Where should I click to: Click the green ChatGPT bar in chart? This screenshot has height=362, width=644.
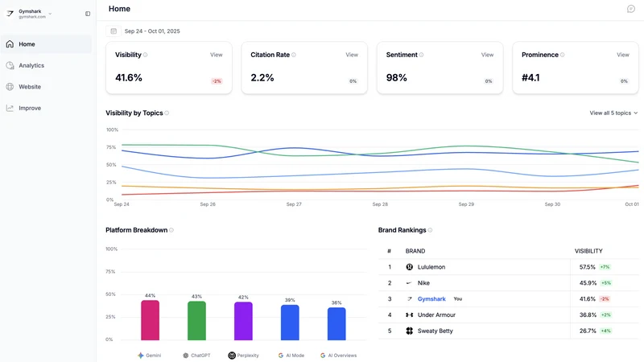[196, 320]
